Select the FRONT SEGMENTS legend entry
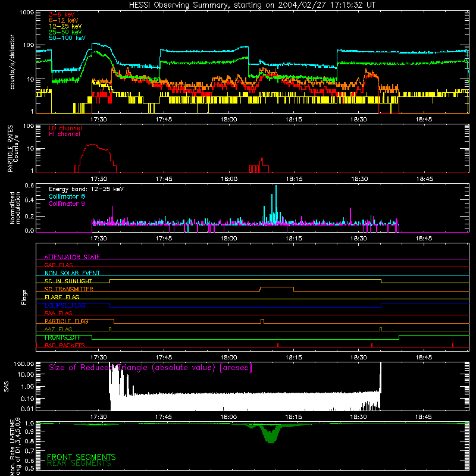Viewport: 476px width, 476px height. coord(82,457)
